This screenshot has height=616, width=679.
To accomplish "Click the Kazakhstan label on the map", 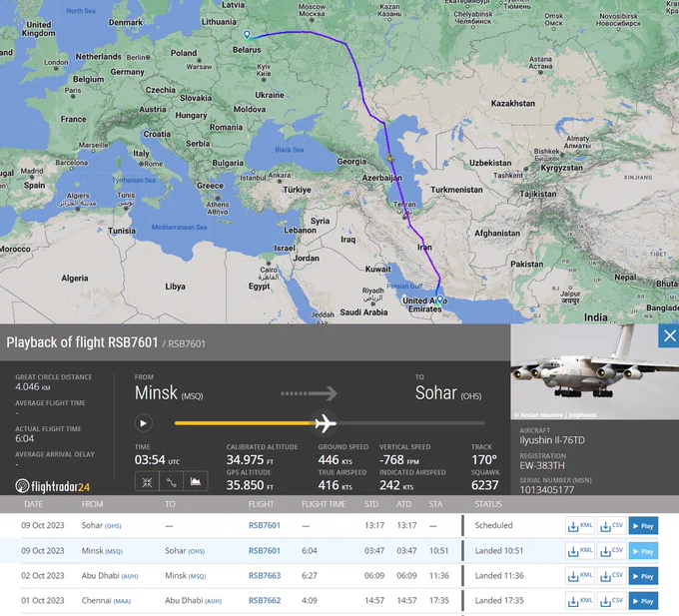I will tap(512, 104).
